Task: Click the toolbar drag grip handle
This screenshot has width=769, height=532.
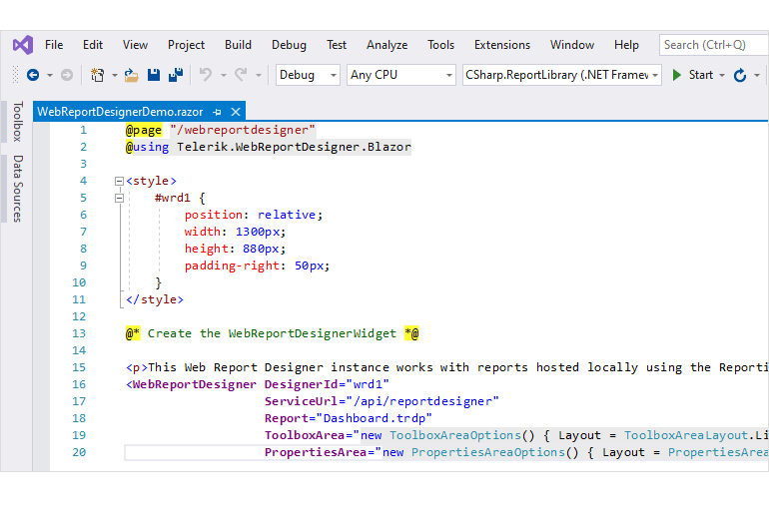Action: 15,75
